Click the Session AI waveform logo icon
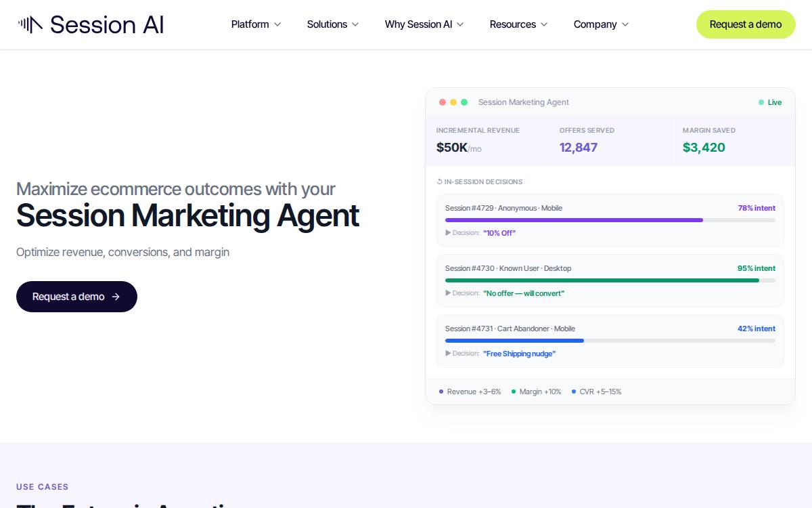The image size is (812, 508). tap(30, 24)
